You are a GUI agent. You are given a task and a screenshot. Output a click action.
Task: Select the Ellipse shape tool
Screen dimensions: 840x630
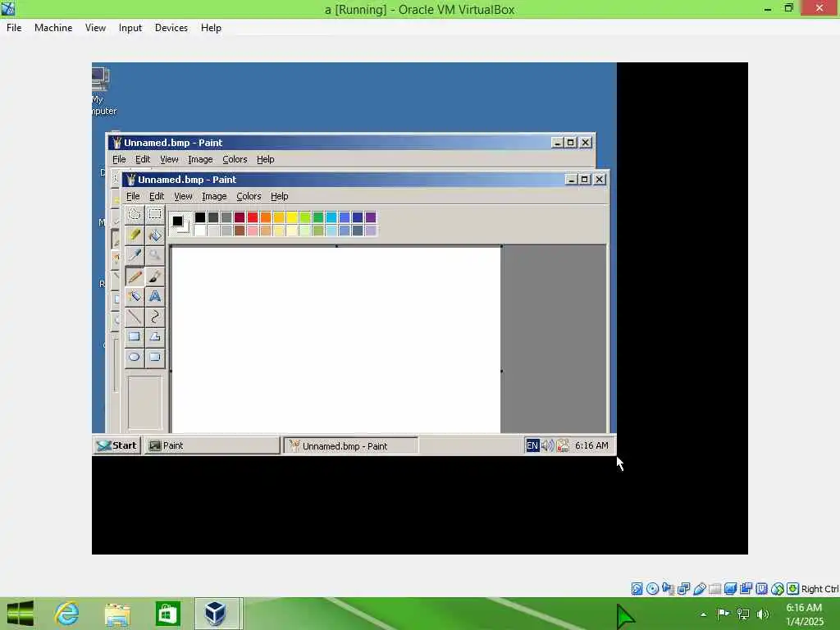(x=134, y=358)
